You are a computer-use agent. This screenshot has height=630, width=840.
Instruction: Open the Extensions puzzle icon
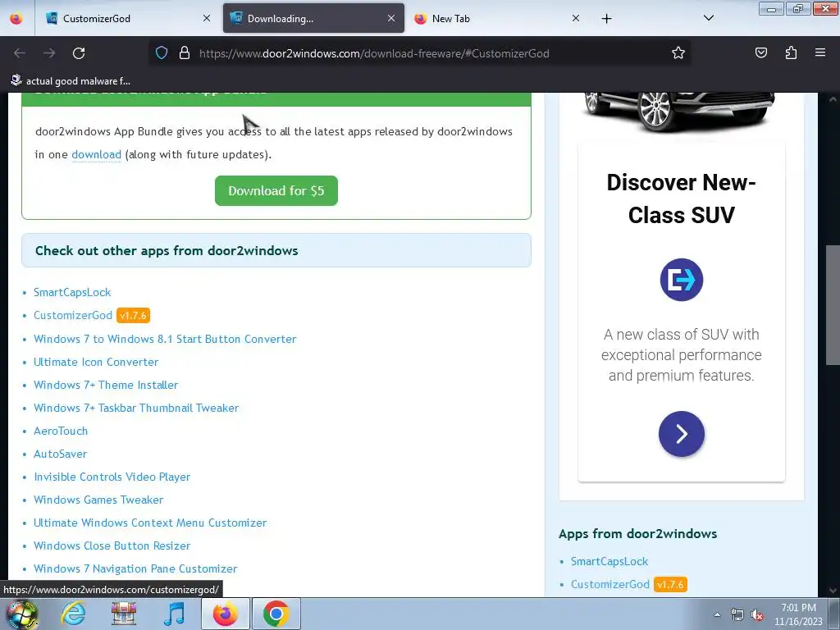(791, 52)
